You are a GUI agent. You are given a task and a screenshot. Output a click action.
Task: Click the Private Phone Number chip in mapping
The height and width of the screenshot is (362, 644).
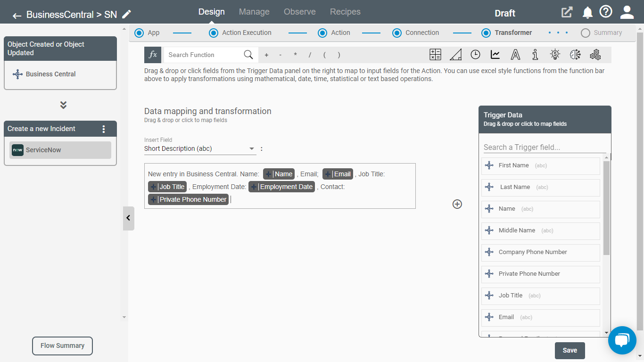pyautogui.click(x=188, y=199)
